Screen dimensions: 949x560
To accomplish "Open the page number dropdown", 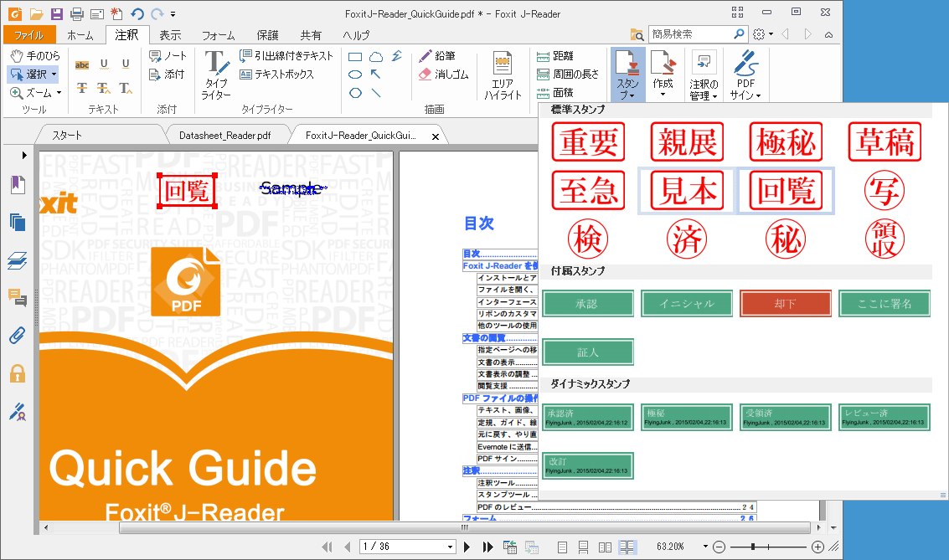I will 450,547.
